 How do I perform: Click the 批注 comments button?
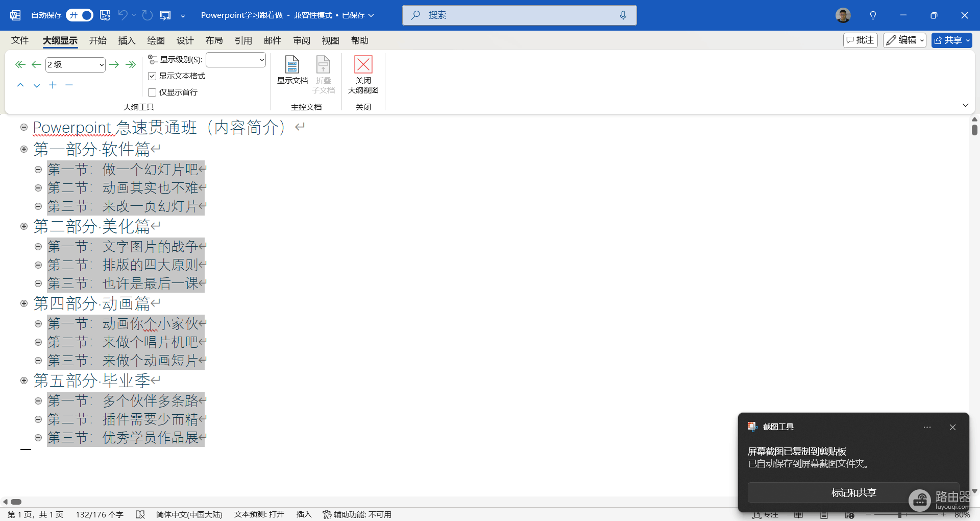[x=860, y=40]
